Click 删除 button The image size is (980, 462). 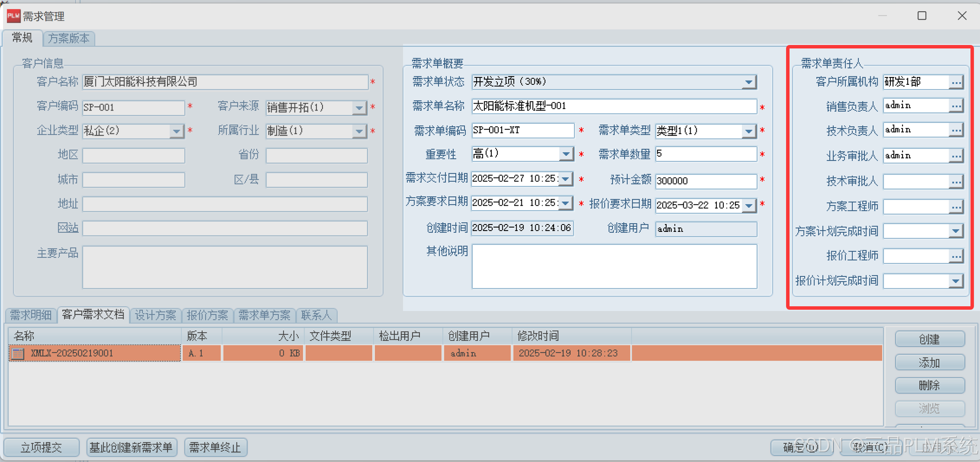(930, 385)
